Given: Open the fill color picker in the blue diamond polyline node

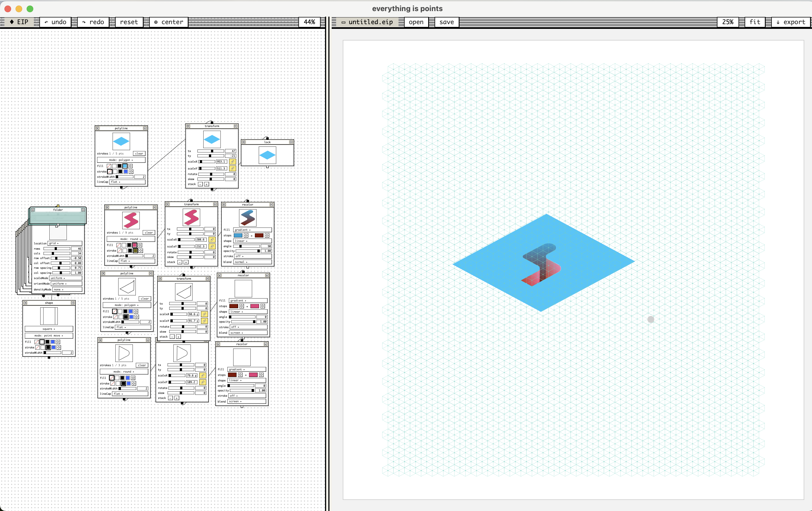Looking at the screenshot, I should 130,166.
